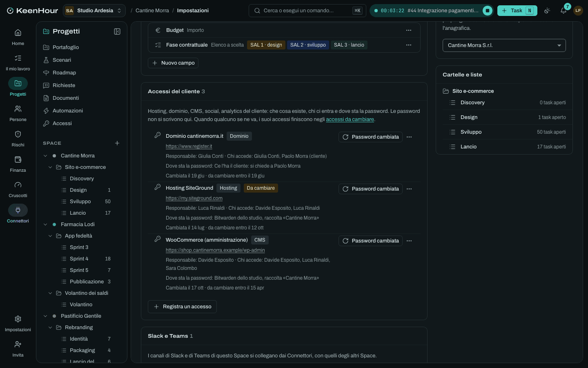Viewport: 588px width, 368px height.
Task: Collapse the Pastificio Gentile space
Action: point(45,316)
